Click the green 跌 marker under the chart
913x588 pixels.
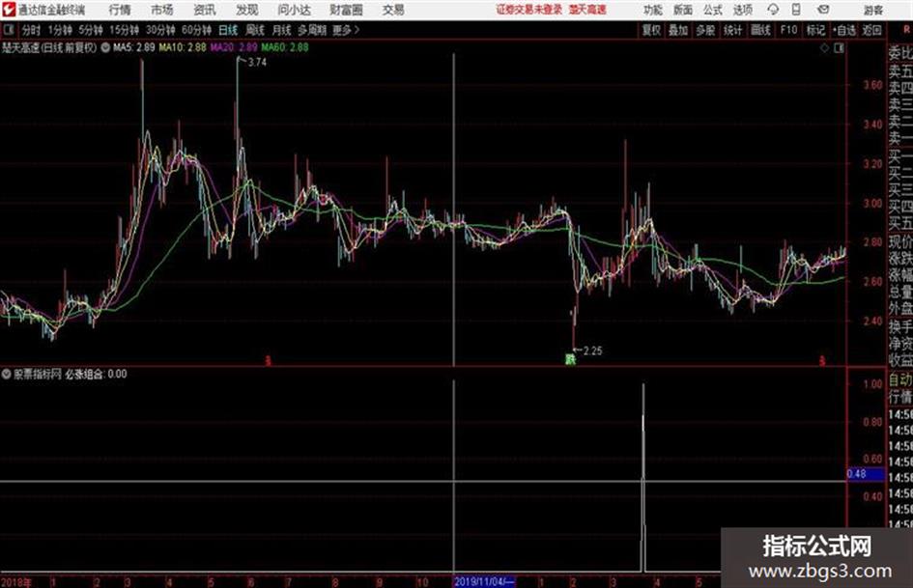(570, 359)
